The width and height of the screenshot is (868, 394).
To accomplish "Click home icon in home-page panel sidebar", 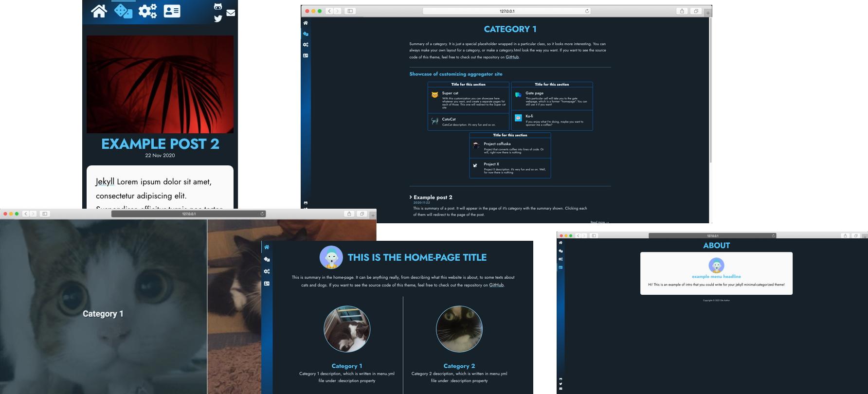I will pyautogui.click(x=267, y=247).
